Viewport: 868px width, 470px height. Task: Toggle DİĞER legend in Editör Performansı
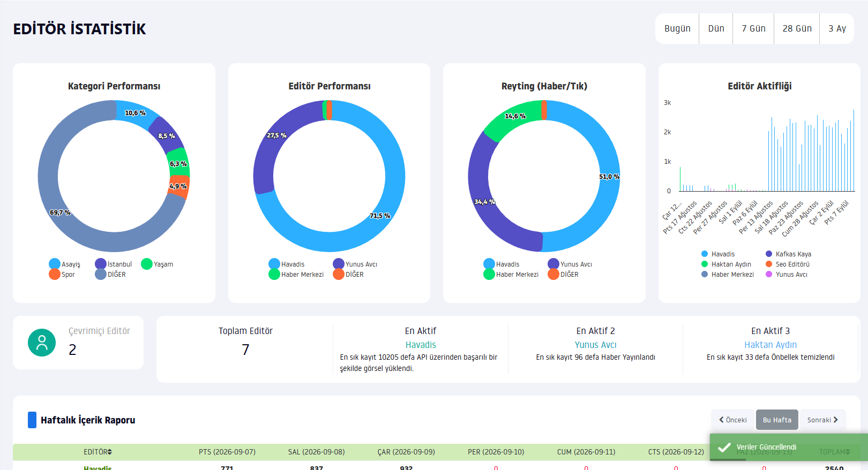348,274
